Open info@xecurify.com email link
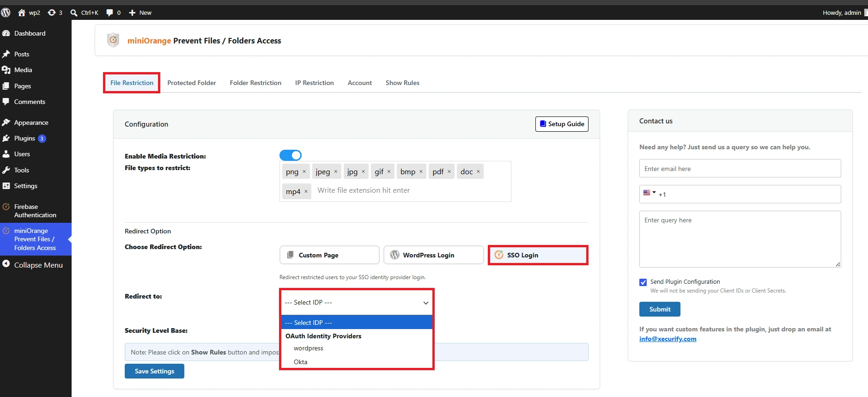This screenshot has height=397, width=868. click(x=668, y=339)
